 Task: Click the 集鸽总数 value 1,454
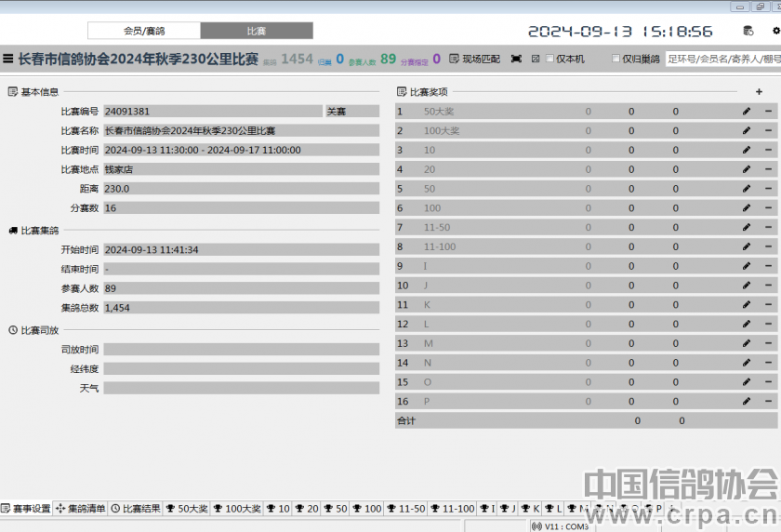point(242,308)
